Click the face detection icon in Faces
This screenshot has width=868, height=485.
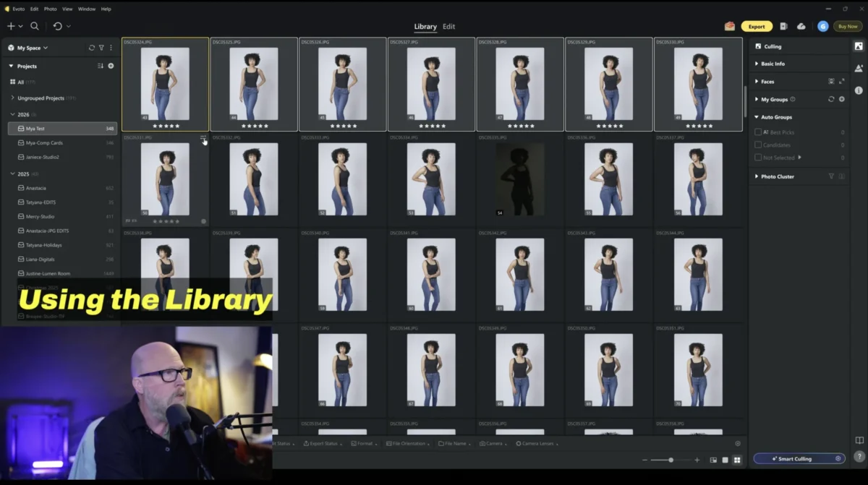click(831, 81)
